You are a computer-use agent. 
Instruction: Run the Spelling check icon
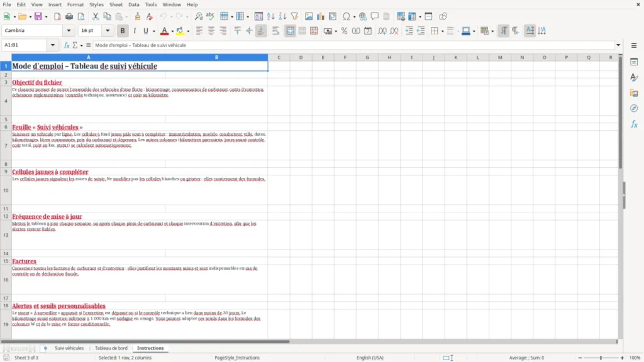click(x=210, y=16)
